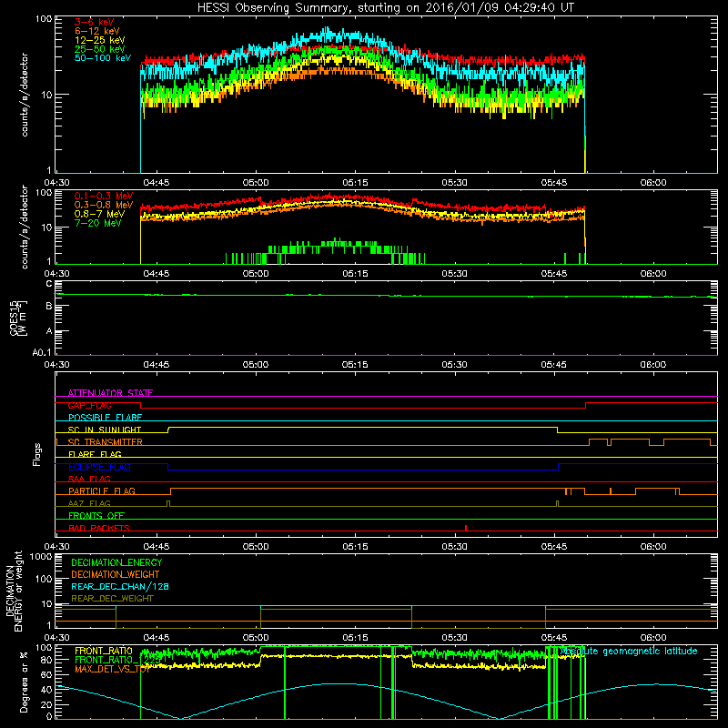Select the DECIMATION ENERGY or weight axis label

tap(14, 591)
